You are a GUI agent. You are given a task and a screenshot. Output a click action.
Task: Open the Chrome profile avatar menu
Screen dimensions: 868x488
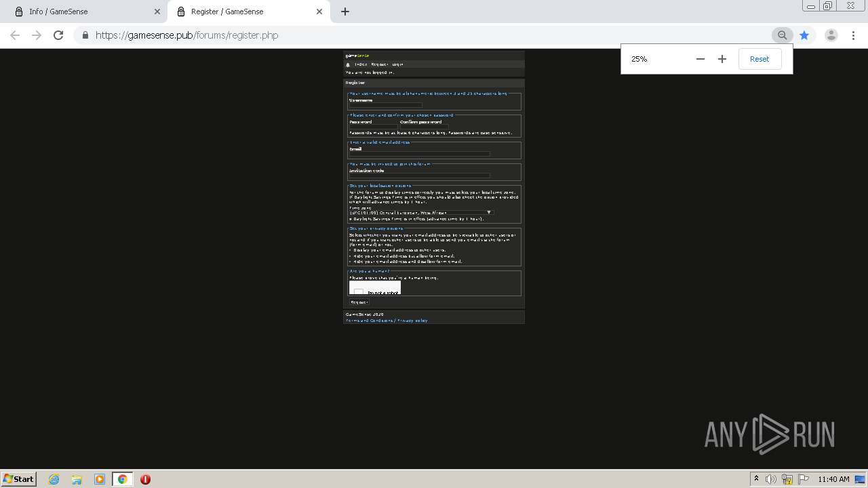point(831,35)
